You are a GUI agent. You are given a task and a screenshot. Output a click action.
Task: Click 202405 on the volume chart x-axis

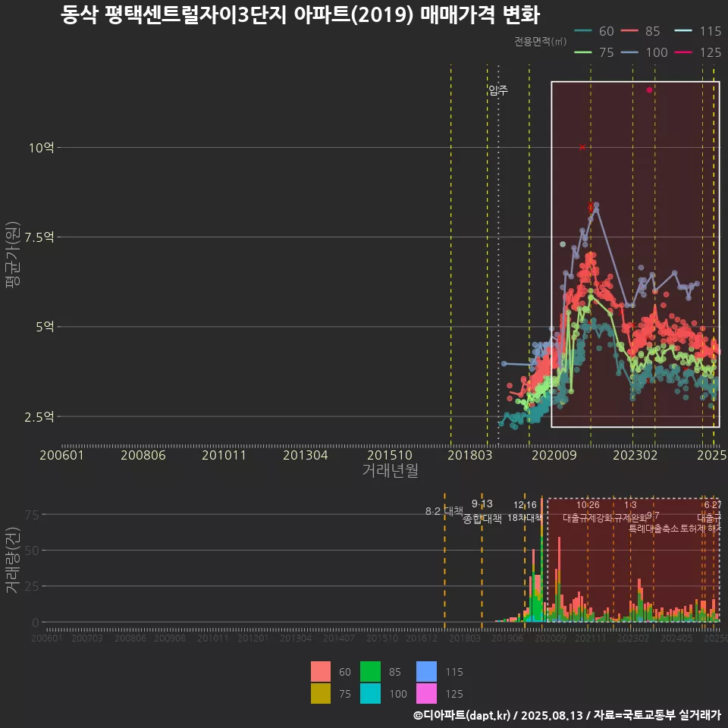[x=676, y=639]
